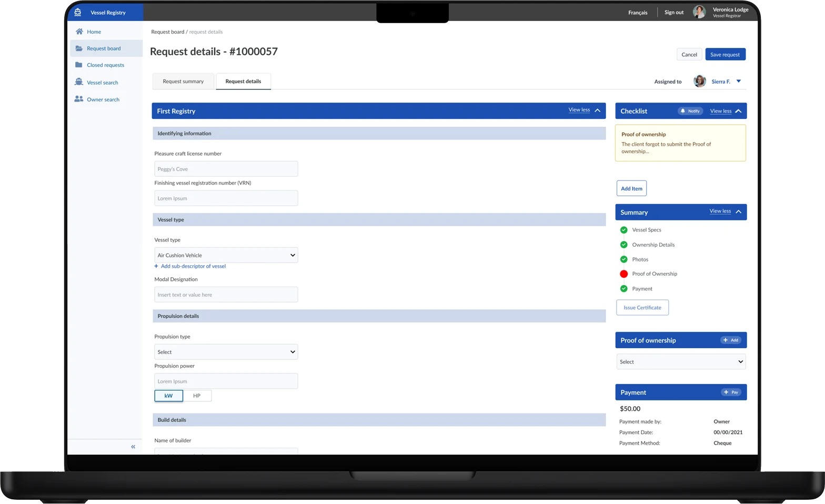Click the Pay button in Payment header

[x=731, y=392]
